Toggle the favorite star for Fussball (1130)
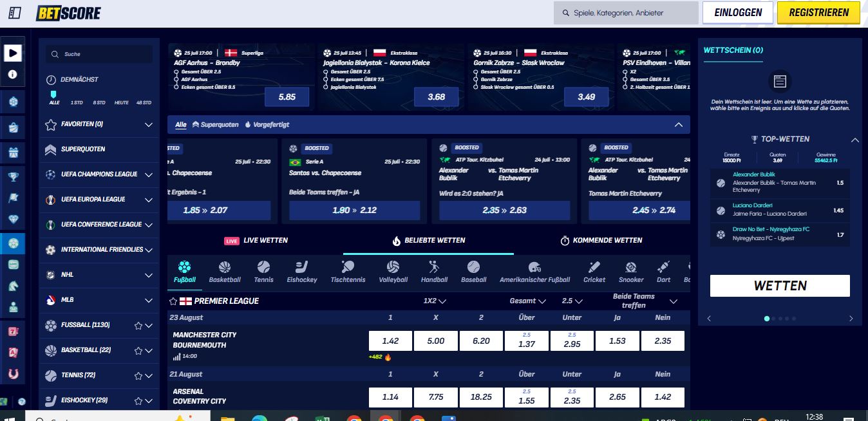 point(138,326)
